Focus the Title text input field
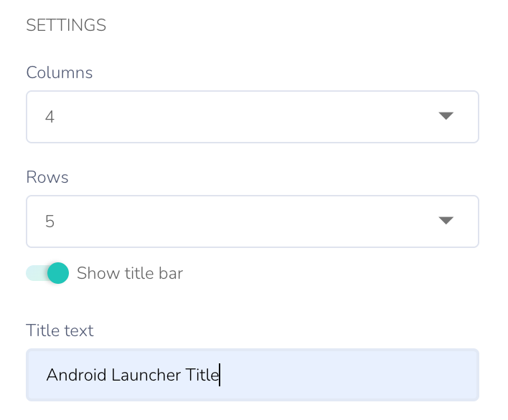Image resolution: width=508 pixels, height=420 pixels. pos(252,374)
